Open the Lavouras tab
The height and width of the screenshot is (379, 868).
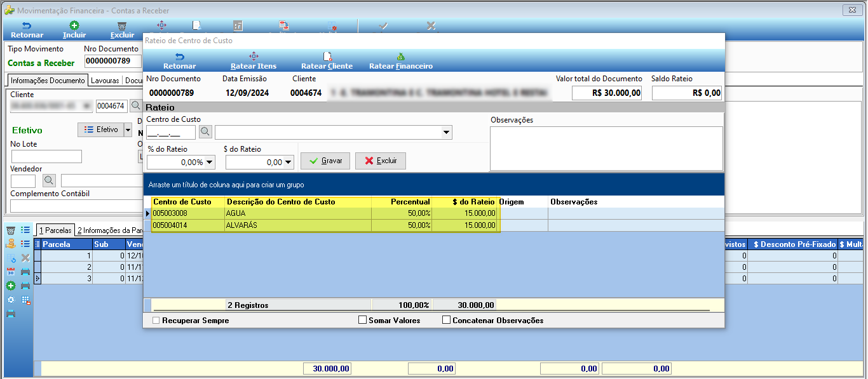point(105,81)
